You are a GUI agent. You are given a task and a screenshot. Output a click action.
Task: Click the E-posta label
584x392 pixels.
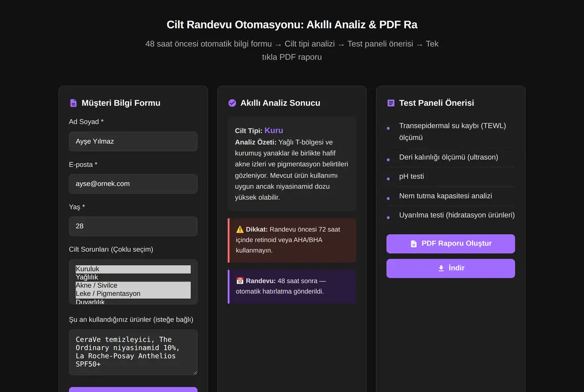(x=83, y=164)
